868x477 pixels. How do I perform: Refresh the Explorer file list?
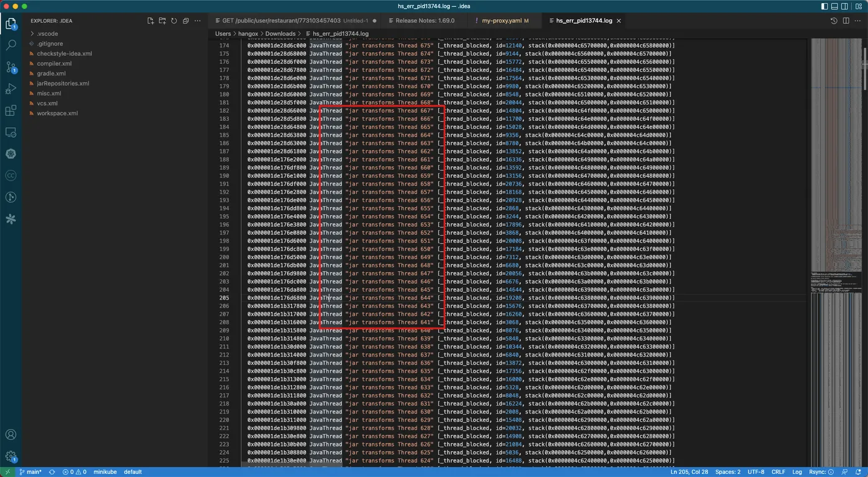[x=174, y=20]
